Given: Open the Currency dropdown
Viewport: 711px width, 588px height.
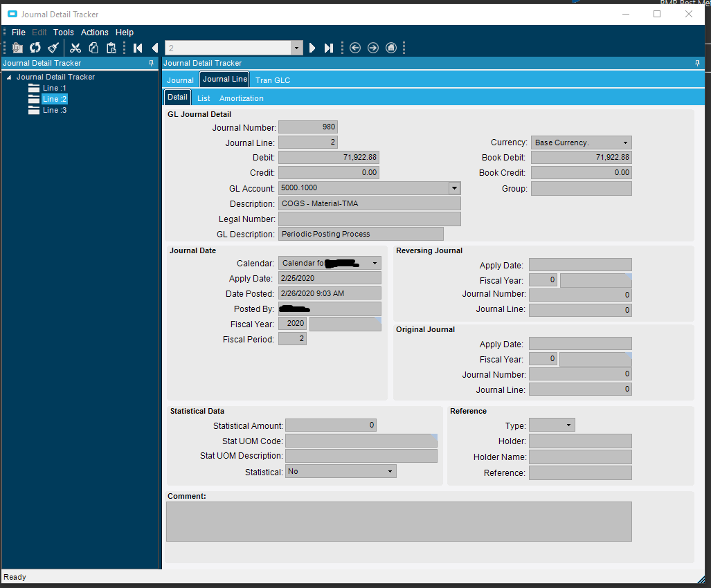Looking at the screenshot, I should tap(625, 143).
